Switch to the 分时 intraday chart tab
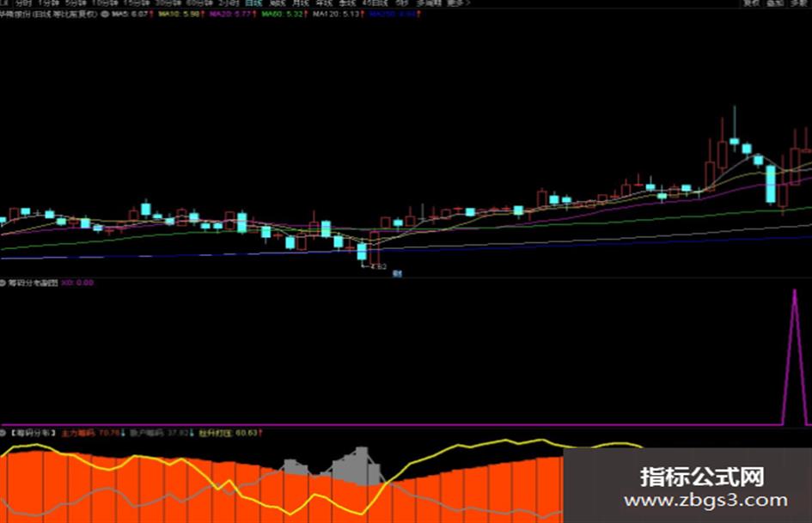 [x=24, y=3]
